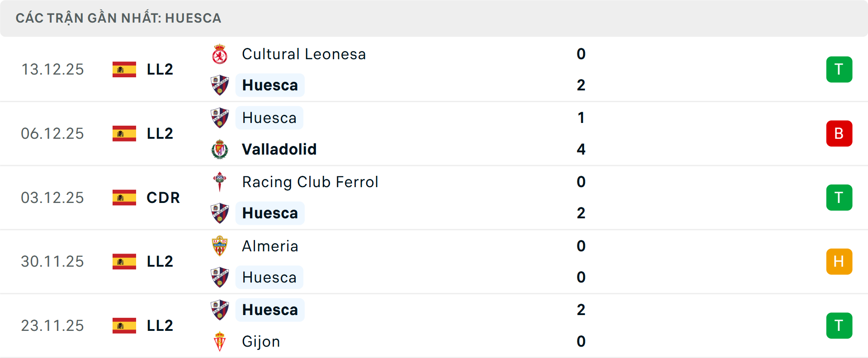Open the Gijon team link
The height and width of the screenshot is (358, 868).
click(x=261, y=341)
